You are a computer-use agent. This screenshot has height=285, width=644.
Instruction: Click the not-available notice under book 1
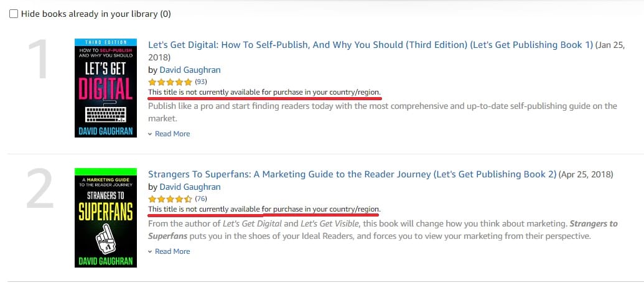[264, 92]
